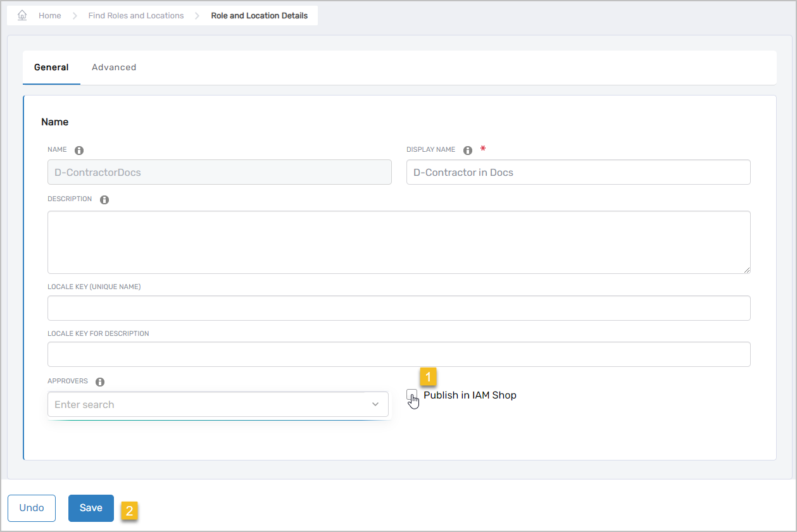This screenshot has width=797, height=532.
Task: Click the Locale Key (Unique Name) field
Action: (399, 308)
